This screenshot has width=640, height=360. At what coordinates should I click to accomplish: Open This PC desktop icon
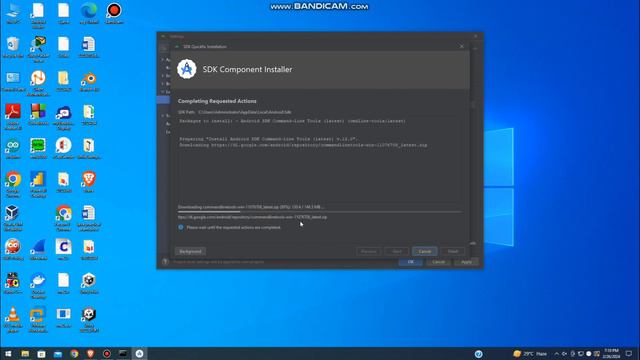[x=13, y=13]
